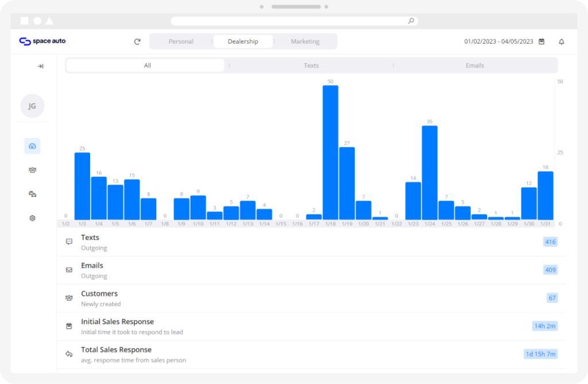
Task: Click the JG user avatar
Action: pyautogui.click(x=32, y=106)
